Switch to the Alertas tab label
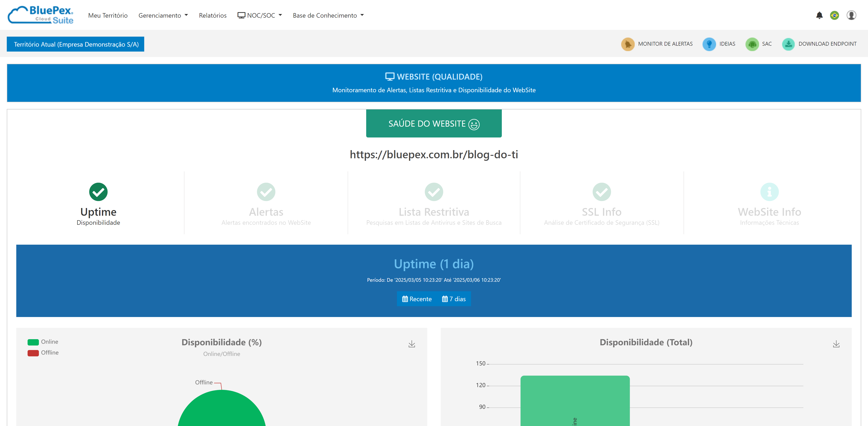The width and height of the screenshot is (868, 426). 266,212
